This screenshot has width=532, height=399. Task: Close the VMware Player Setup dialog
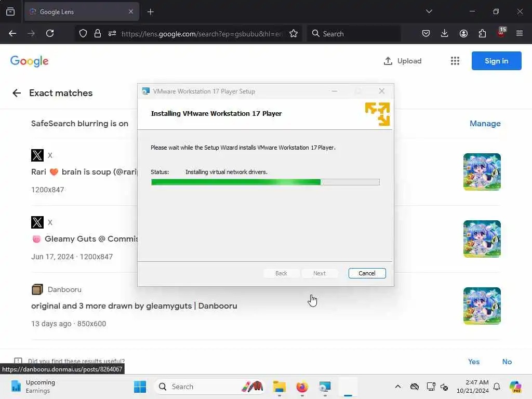click(382, 91)
